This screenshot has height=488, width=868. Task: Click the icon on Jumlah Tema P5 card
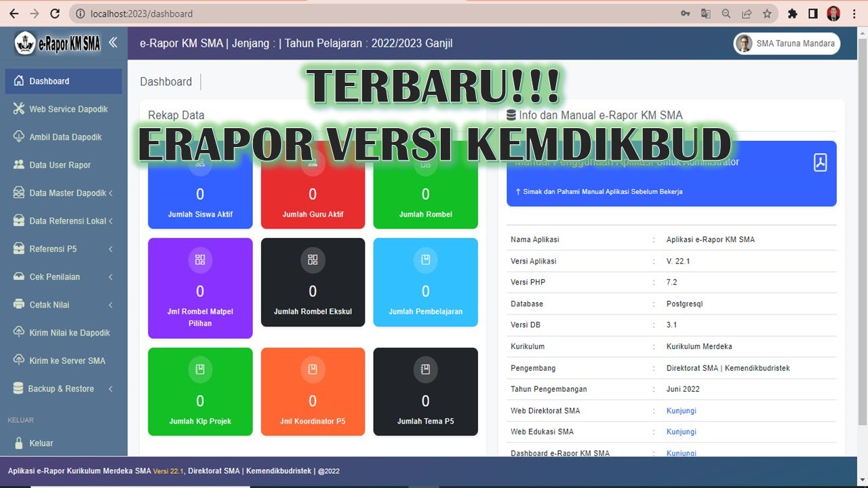(425, 369)
